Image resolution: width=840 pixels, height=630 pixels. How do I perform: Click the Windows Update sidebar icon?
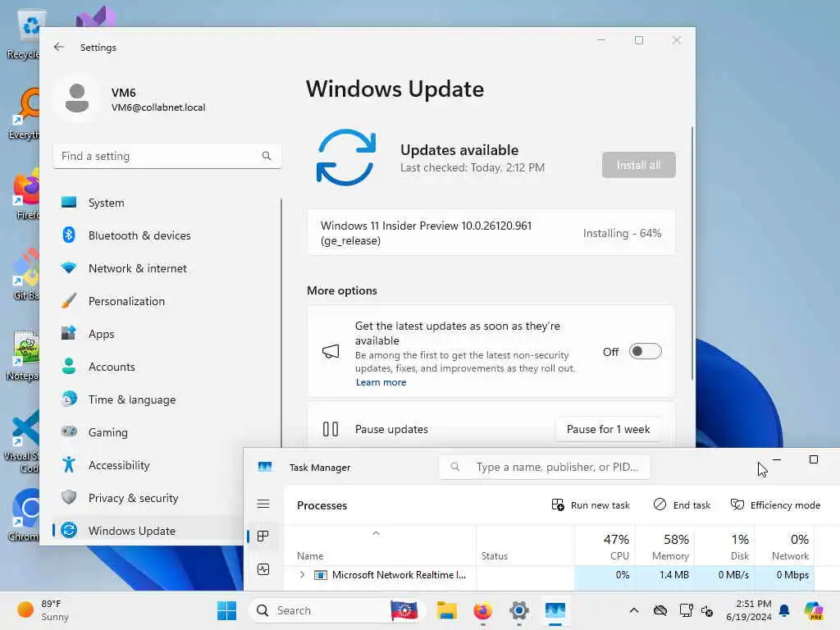[x=69, y=531]
